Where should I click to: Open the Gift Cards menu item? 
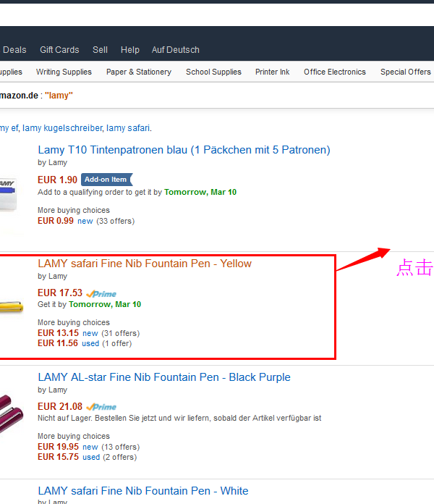pos(59,50)
